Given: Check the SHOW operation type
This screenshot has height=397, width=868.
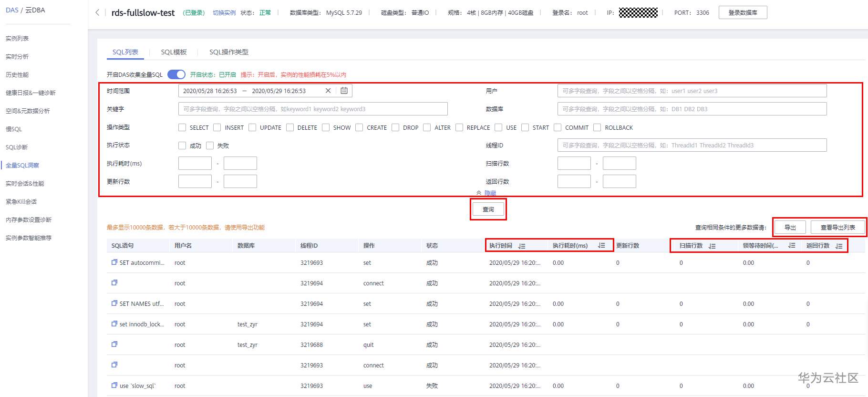Looking at the screenshot, I should [x=326, y=127].
